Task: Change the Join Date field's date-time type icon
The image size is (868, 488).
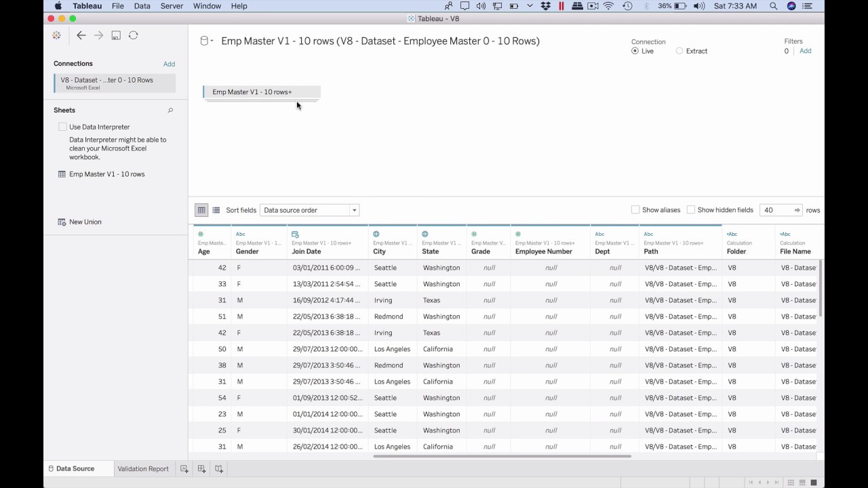Action: click(x=295, y=234)
